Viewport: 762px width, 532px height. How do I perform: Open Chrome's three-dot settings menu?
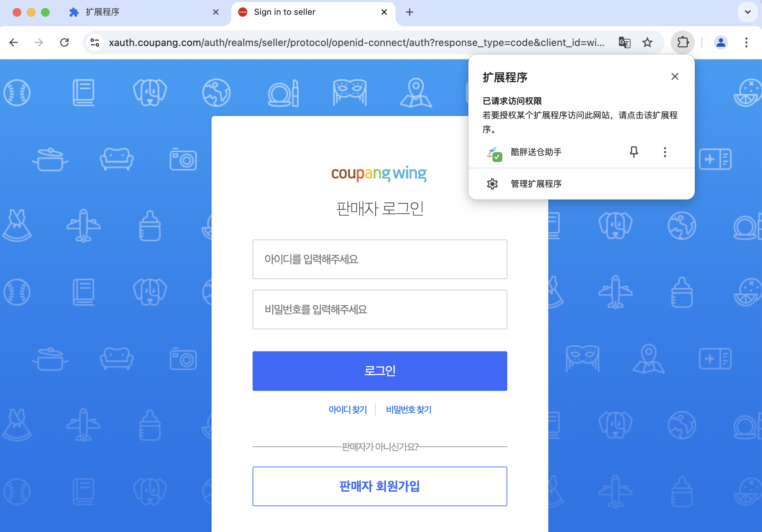click(x=746, y=42)
